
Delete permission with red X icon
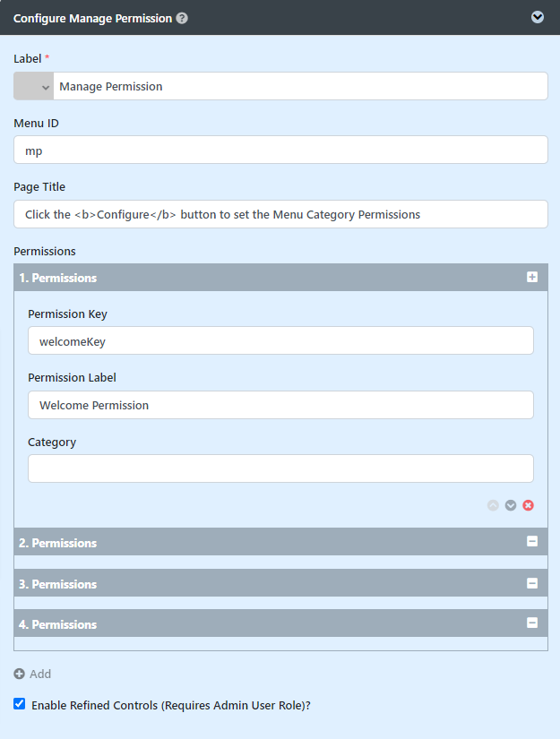click(529, 505)
